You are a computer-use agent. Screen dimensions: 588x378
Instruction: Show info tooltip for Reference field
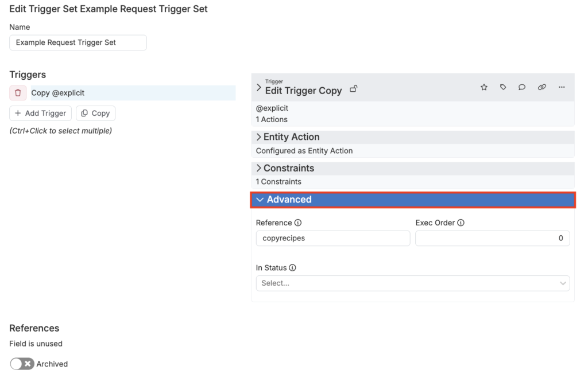click(298, 223)
